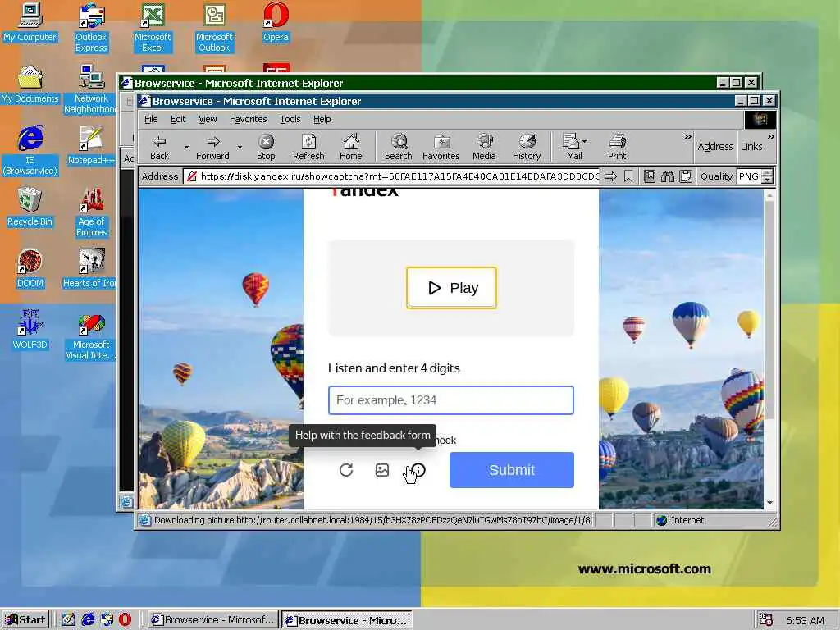Refresh the captcha with the reload icon

(x=346, y=470)
